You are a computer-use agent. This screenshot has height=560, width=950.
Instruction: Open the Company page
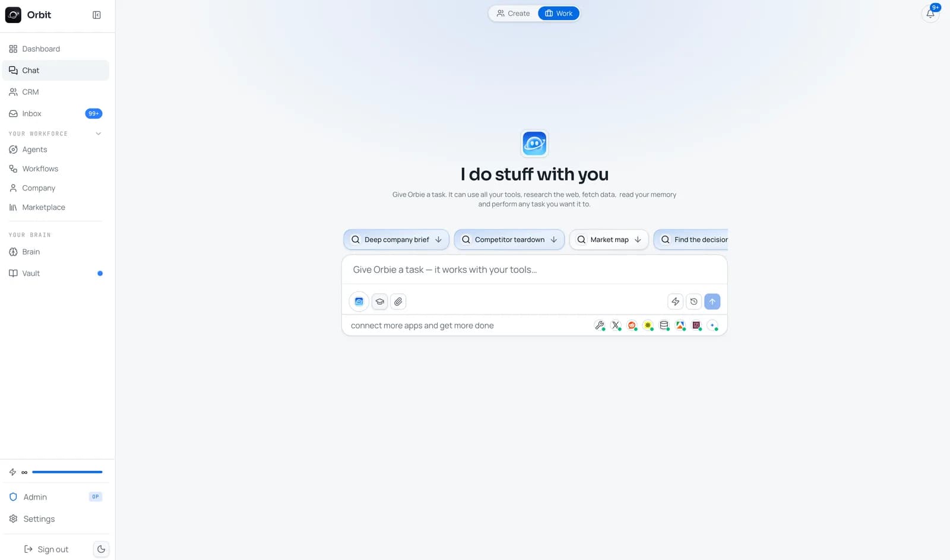[56, 188]
